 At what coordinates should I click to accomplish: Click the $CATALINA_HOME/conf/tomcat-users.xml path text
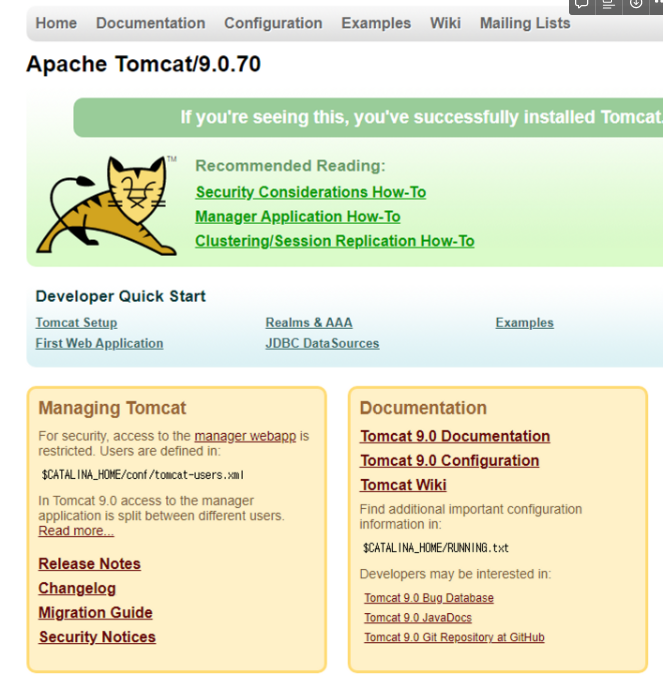pos(143,475)
